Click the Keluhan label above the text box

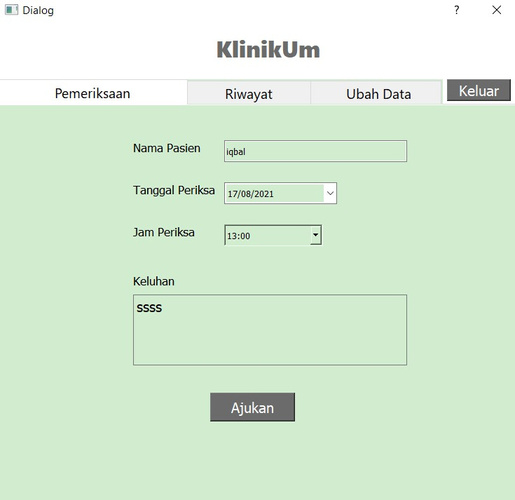pos(154,281)
